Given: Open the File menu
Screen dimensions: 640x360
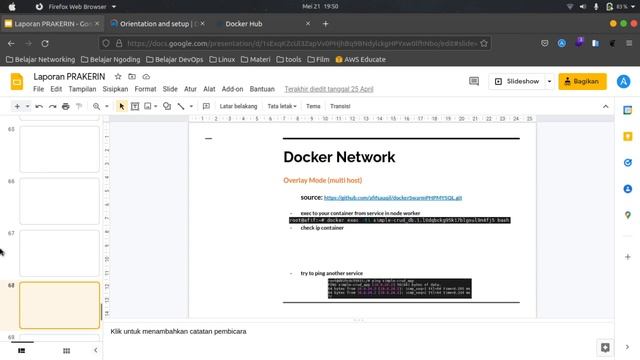Looking at the screenshot, I should click(38, 89).
